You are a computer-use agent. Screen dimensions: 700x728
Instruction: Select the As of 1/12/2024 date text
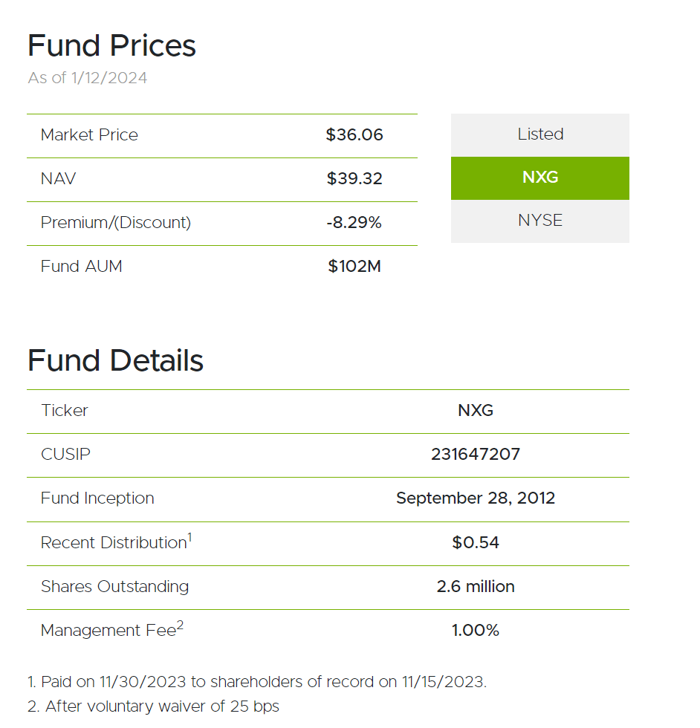86,77
